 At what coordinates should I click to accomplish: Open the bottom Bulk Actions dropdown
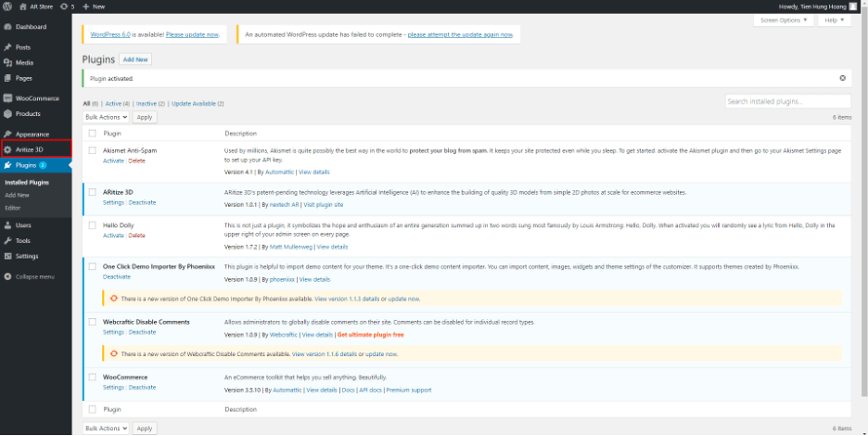click(x=106, y=429)
